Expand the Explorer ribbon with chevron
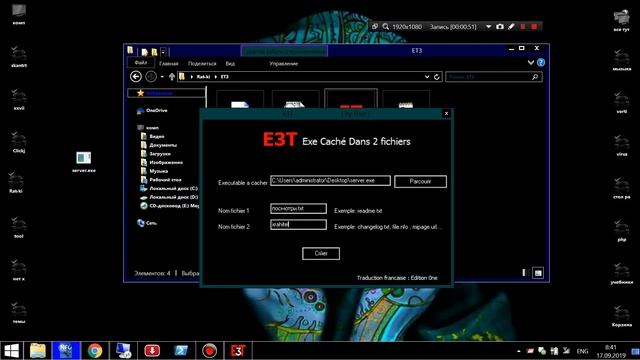Image resolution: width=640 pixels, height=360 pixels. [531, 62]
